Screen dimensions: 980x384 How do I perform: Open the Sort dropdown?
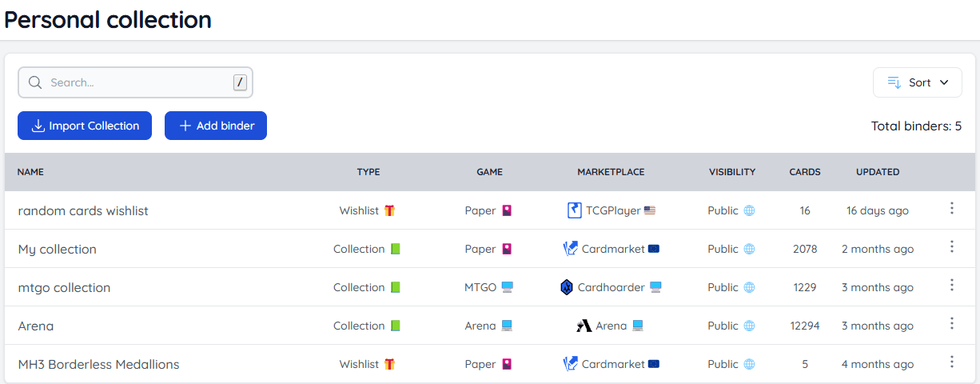point(917,82)
